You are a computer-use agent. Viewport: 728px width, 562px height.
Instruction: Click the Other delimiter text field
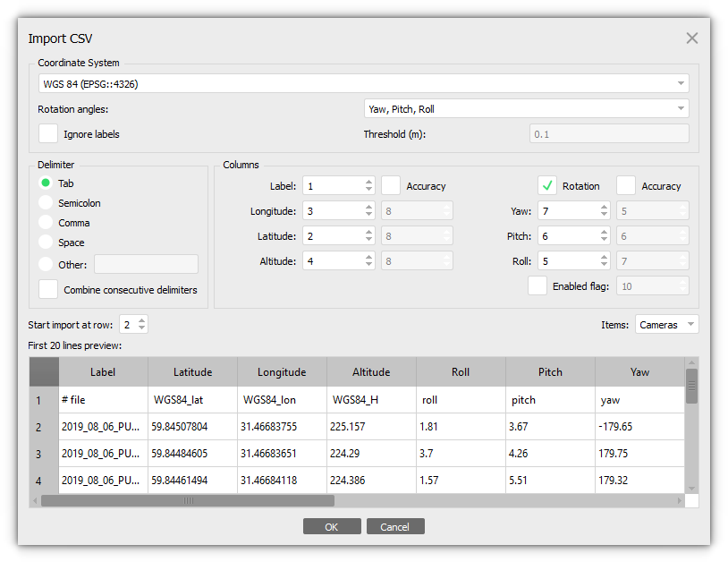(x=147, y=264)
